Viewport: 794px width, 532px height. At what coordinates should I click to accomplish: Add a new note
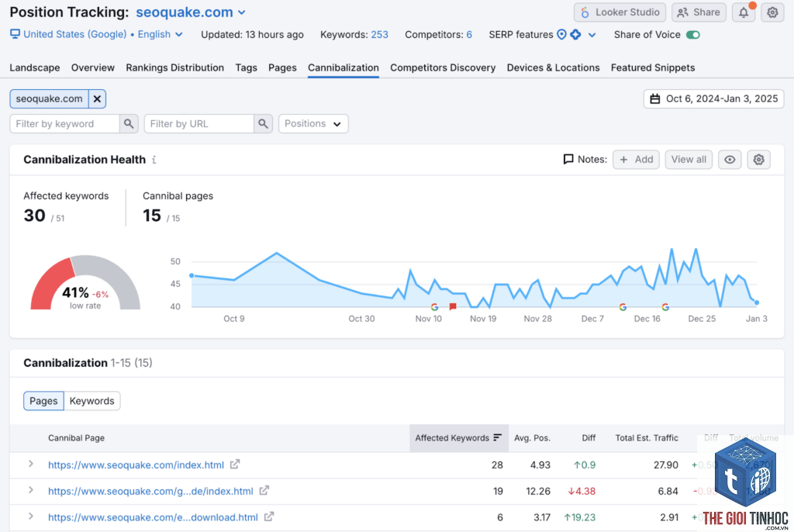tap(636, 160)
